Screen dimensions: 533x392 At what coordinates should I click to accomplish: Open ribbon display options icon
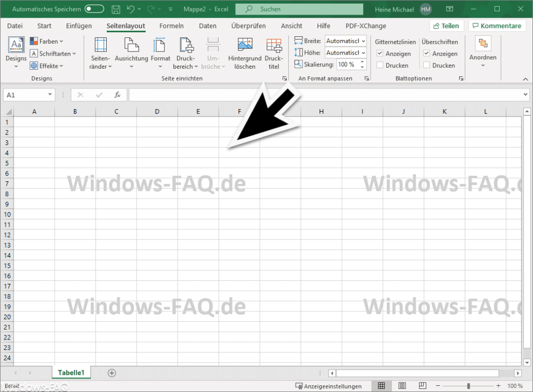[450, 9]
